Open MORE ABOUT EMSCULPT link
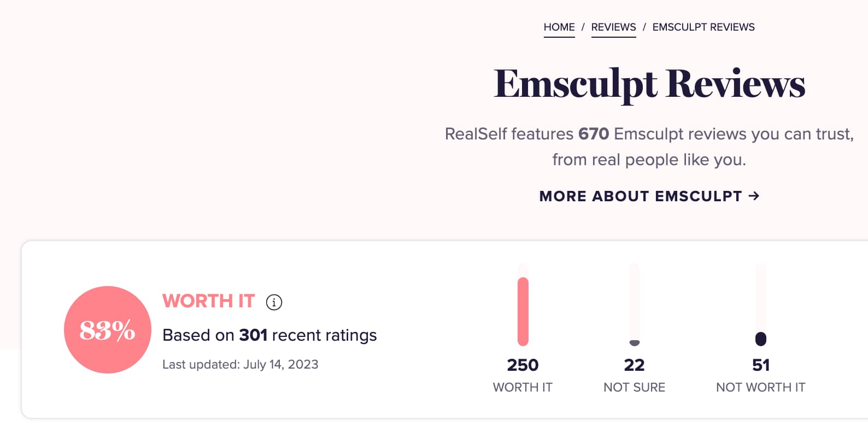868x443 pixels. point(649,196)
